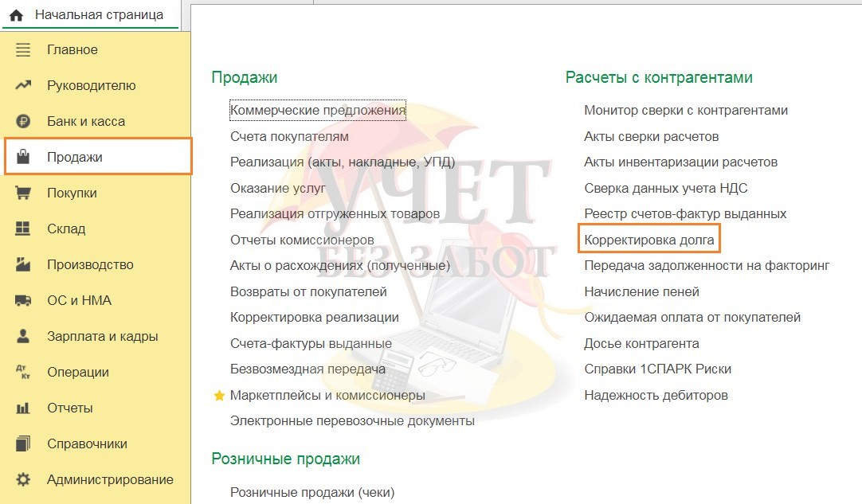Open Розничные продажи (чеки) link
The image size is (862, 504).
[311, 492]
